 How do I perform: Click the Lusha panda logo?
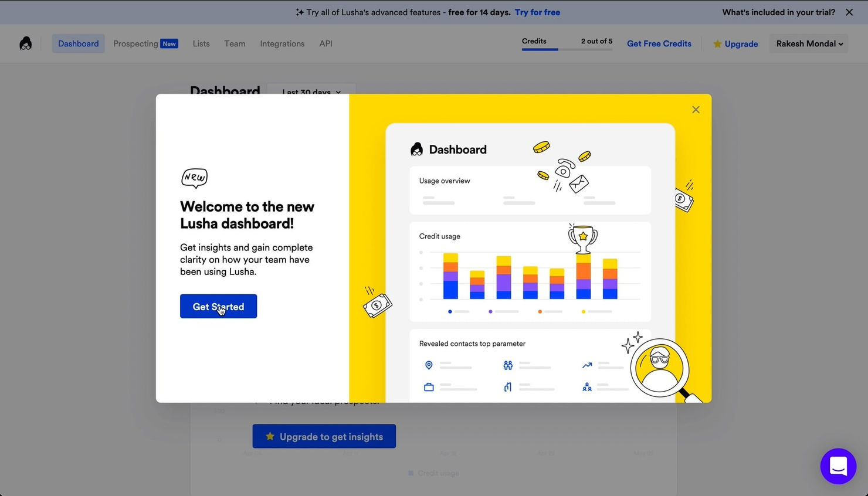[x=26, y=43]
